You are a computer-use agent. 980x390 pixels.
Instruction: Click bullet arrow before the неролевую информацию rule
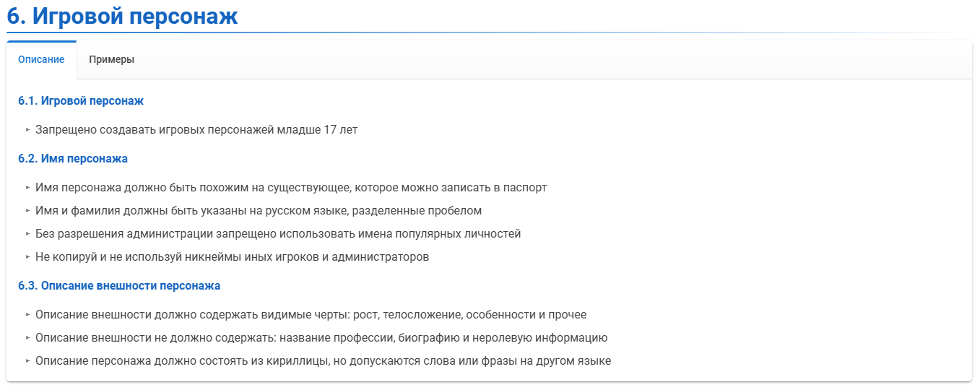[27, 338]
